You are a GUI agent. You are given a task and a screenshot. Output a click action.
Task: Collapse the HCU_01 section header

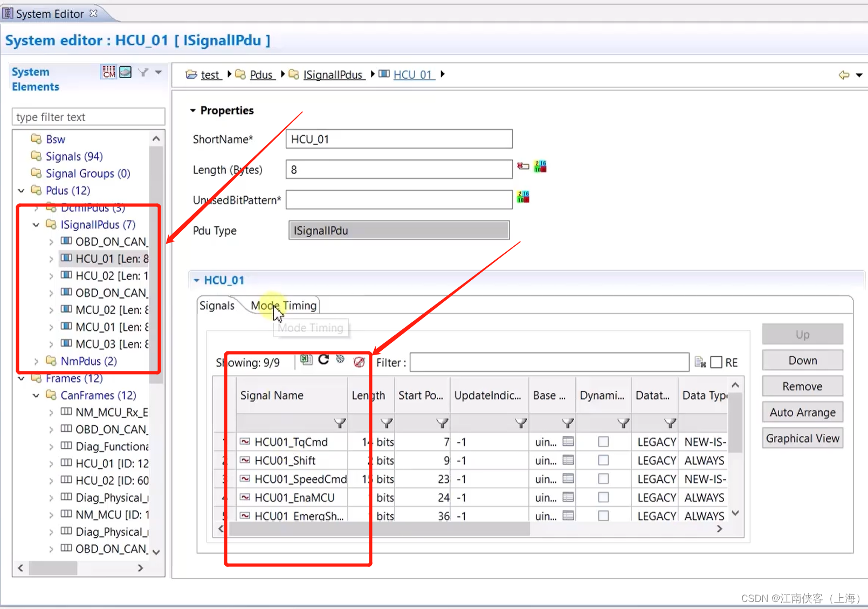tap(196, 280)
